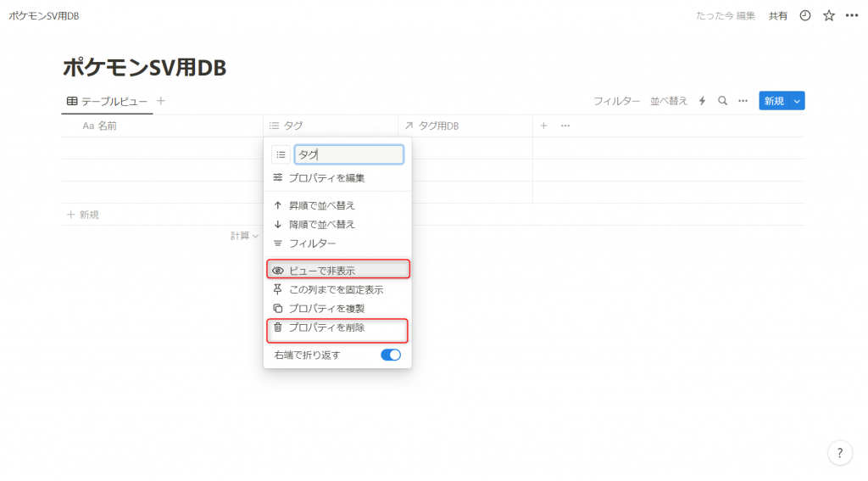Select ビューで非表示 menu item
868x481 pixels.
pos(337,271)
